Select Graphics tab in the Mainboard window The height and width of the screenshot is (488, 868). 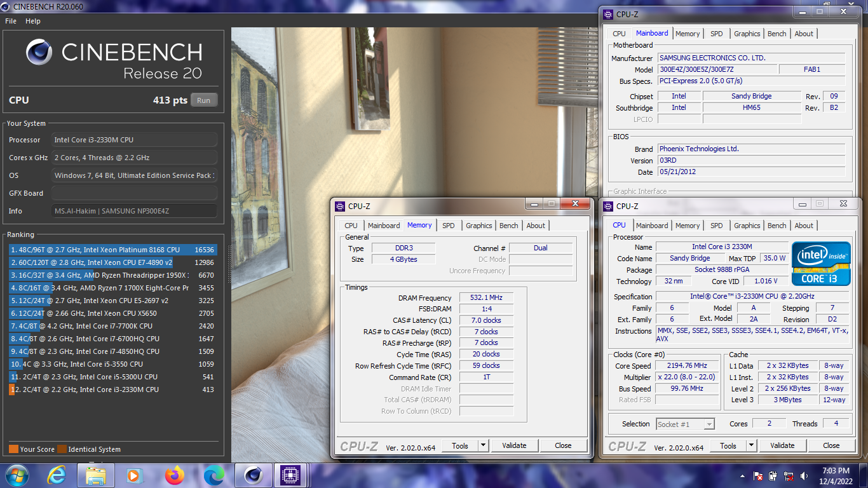pyautogui.click(x=747, y=34)
